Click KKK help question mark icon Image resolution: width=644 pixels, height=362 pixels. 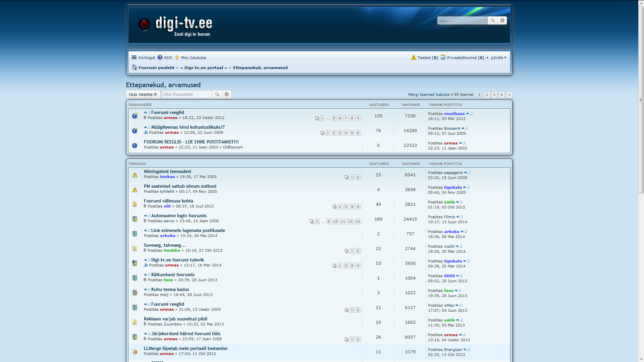160,57
